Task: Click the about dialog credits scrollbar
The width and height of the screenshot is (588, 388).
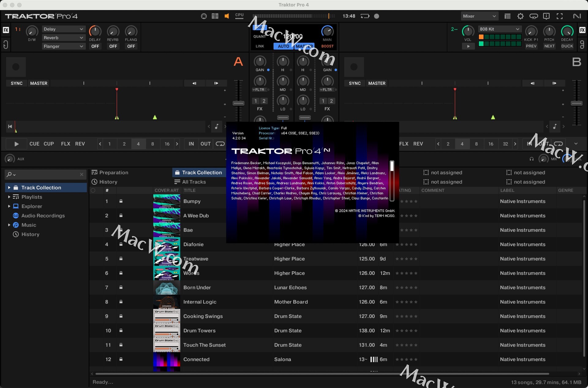Action: click(392, 181)
